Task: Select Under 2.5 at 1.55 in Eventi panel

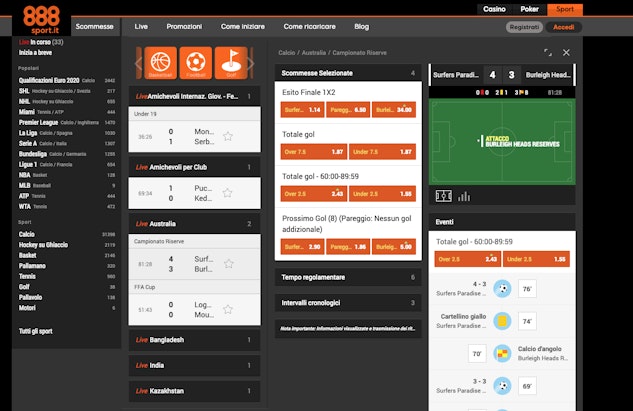Action: pyautogui.click(x=536, y=259)
